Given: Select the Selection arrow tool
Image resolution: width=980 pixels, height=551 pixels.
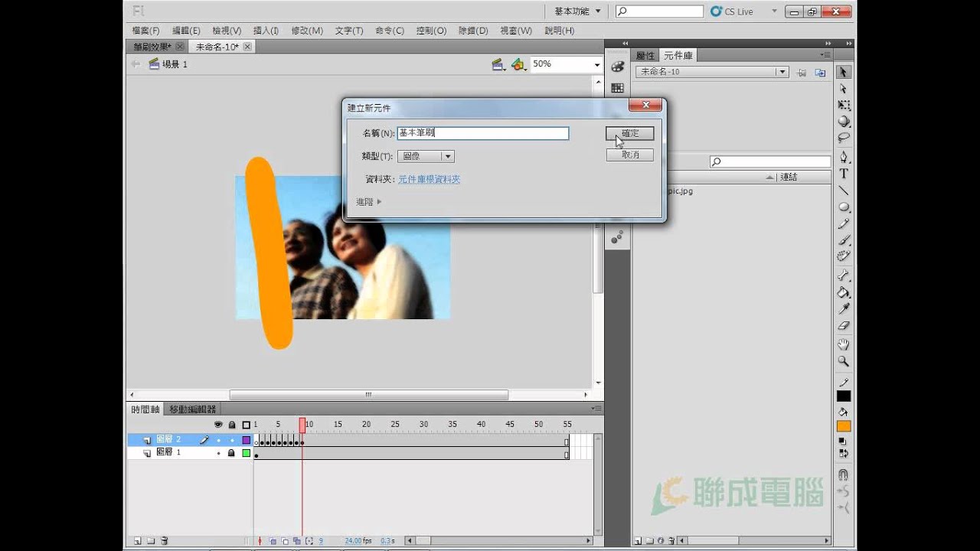Looking at the screenshot, I should tap(843, 72).
